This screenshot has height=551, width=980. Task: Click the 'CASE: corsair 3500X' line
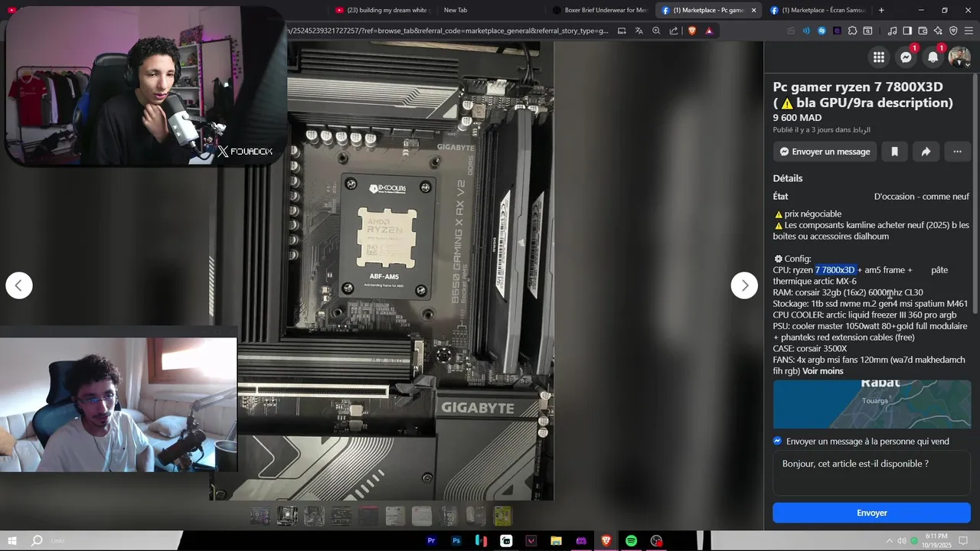point(810,349)
